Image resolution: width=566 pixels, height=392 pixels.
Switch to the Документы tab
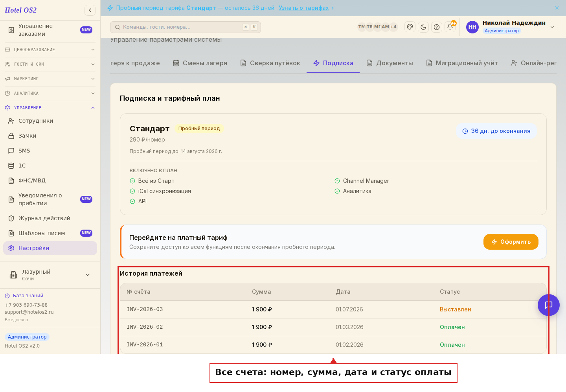point(390,63)
